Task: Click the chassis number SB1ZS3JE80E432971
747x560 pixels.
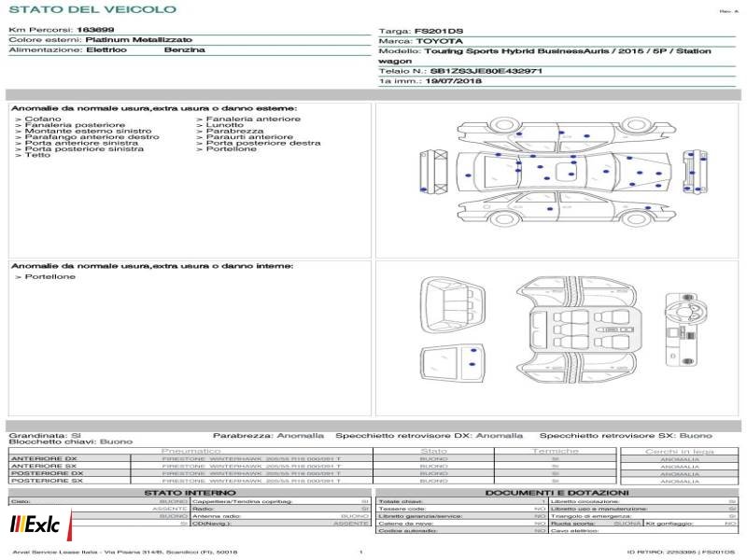Action: [x=486, y=71]
